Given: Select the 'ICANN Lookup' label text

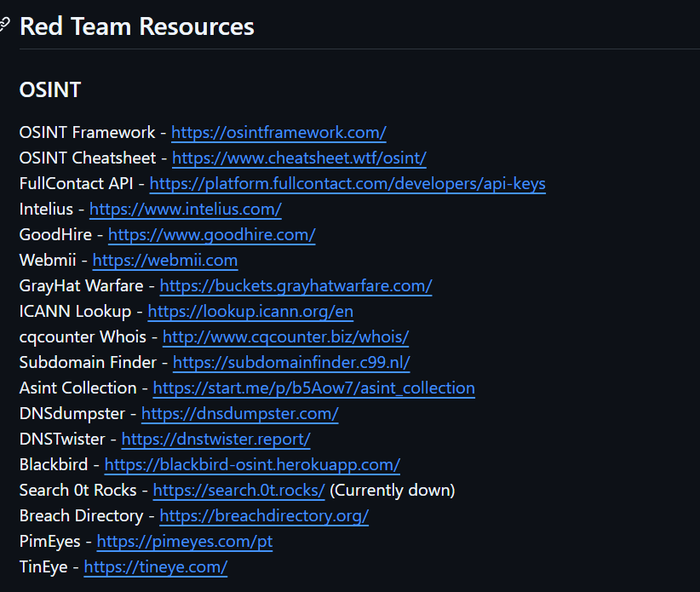Looking at the screenshot, I should click(75, 311).
